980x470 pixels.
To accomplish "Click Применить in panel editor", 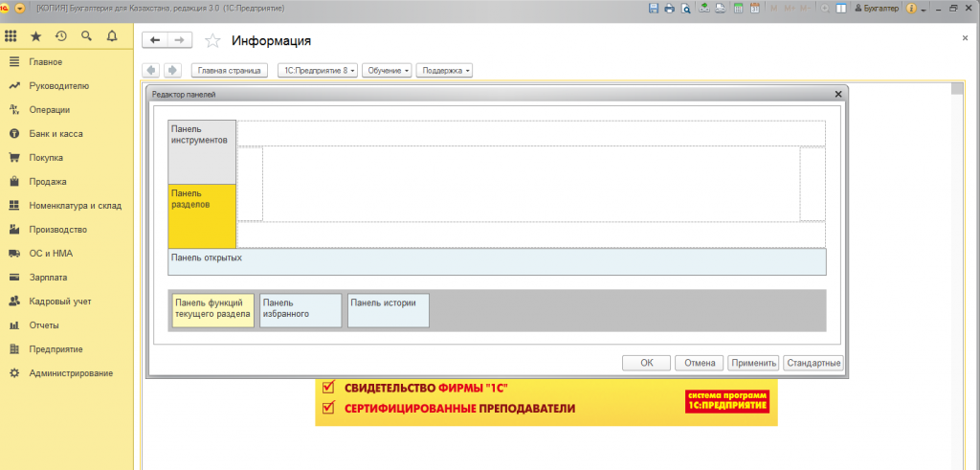I will pos(753,363).
